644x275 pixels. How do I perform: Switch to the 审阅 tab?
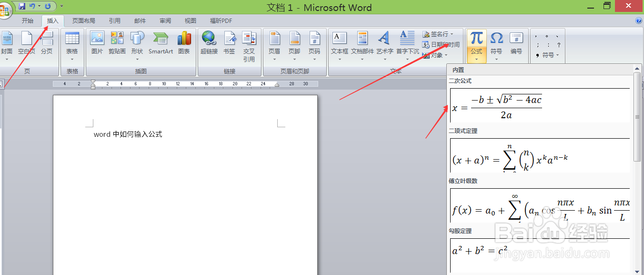coord(165,21)
